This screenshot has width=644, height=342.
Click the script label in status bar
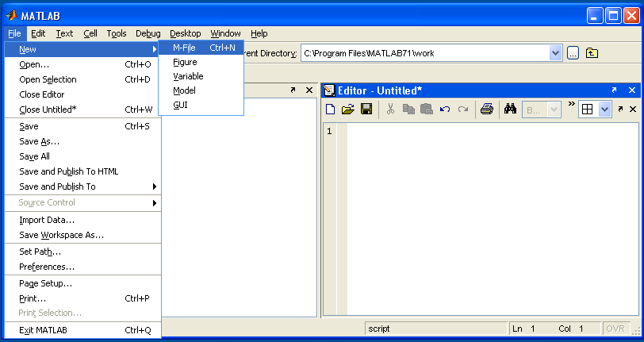click(379, 329)
